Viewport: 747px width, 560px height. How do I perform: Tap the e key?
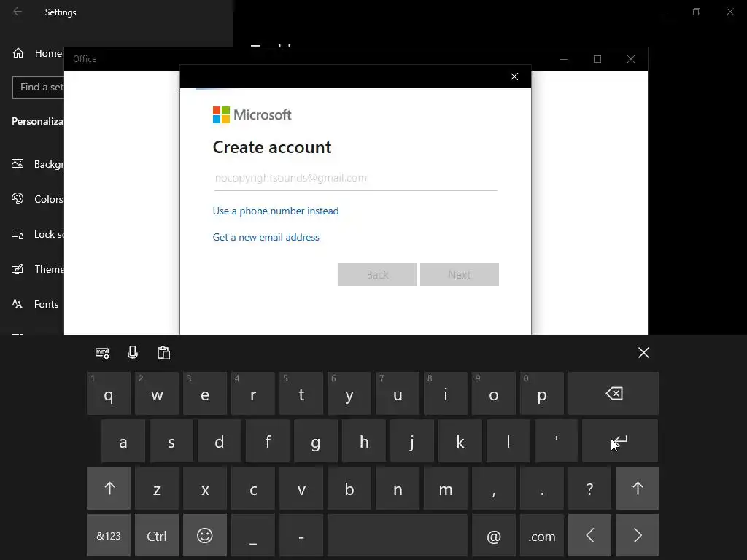[205, 393]
